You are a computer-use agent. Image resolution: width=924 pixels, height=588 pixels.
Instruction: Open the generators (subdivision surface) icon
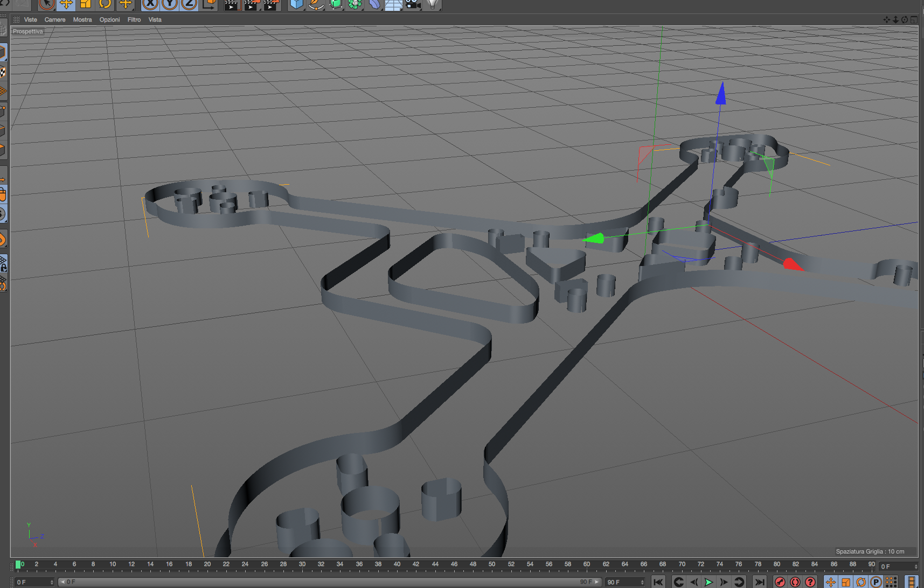[336, 4]
